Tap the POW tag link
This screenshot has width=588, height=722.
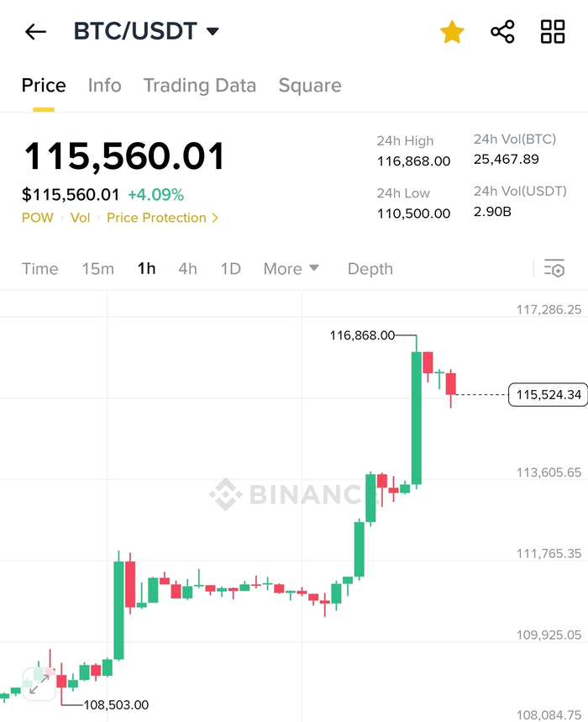point(38,218)
